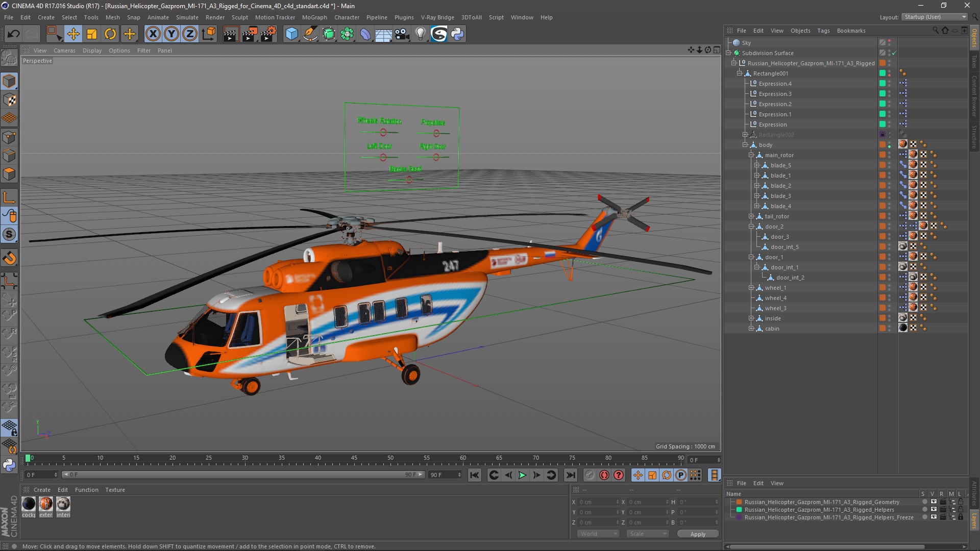980x551 pixels.
Task: Open the spline Pen tool
Action: point(310,34)
